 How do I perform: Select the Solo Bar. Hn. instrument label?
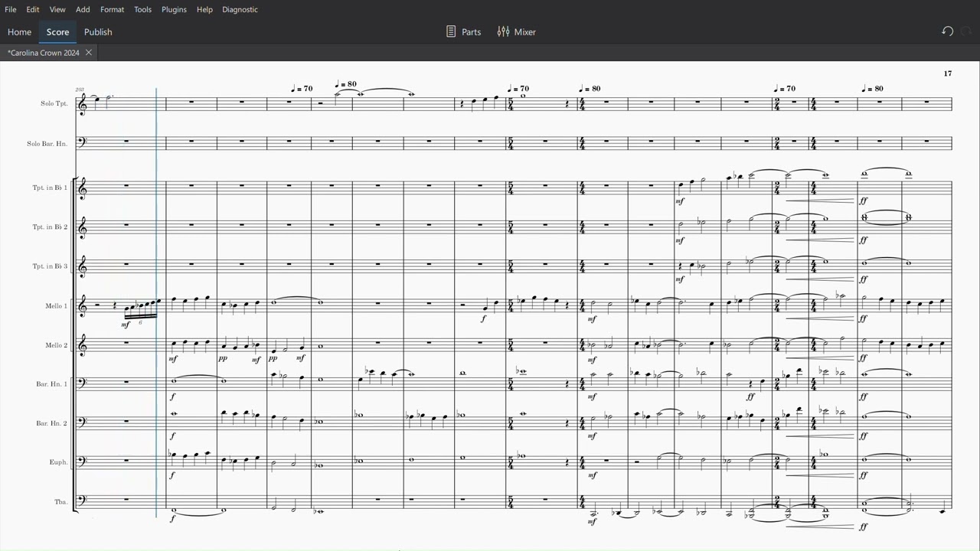47,144
